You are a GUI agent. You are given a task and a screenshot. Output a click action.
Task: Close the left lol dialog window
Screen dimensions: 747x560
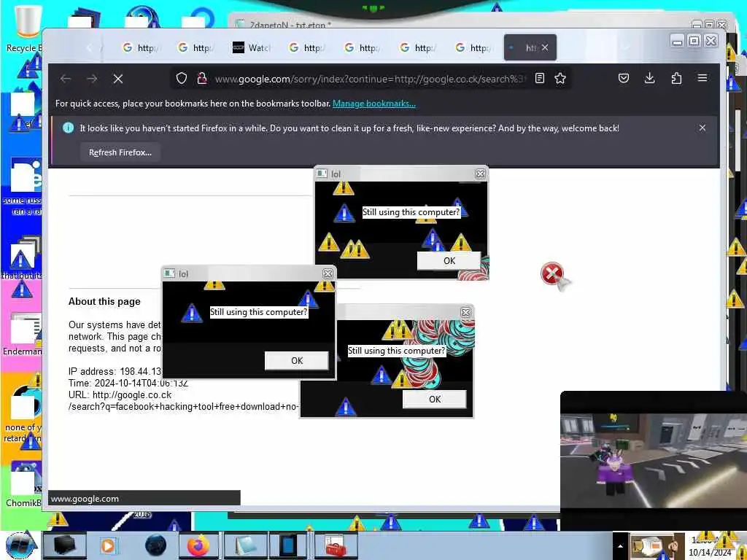pos(328,273)
